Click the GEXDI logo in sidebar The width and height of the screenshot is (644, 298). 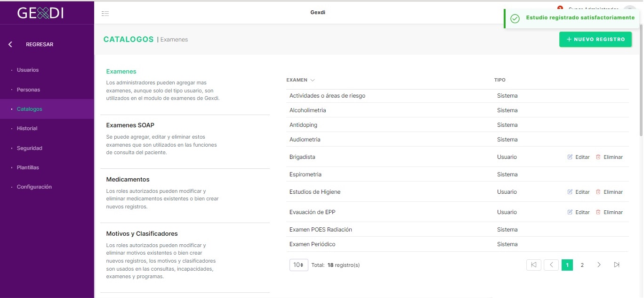pyautogui.click(x=40, y=13)
